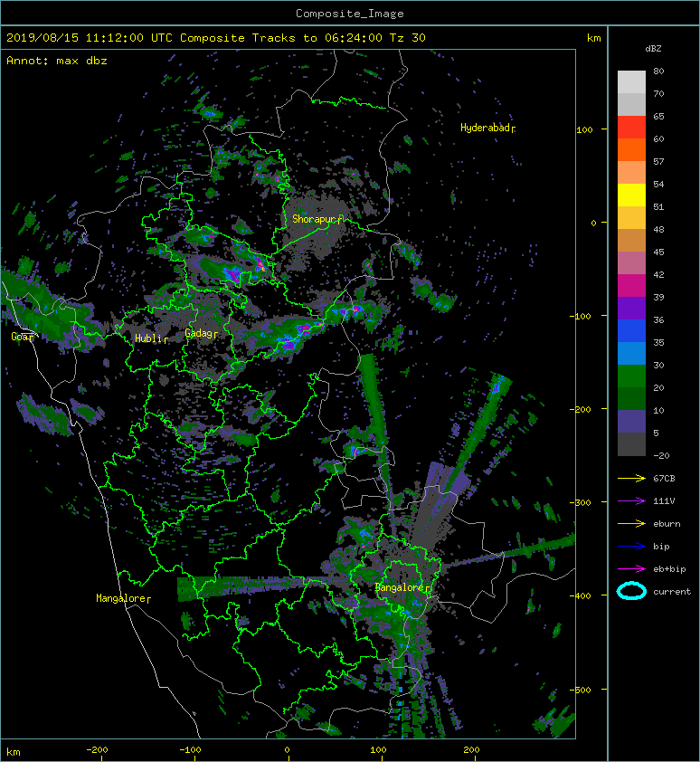The height and width of the screenshot is (762, 700).
Task: Click the magenta 39-42 dBZ color swatch
Action: (x=631, y=286)
